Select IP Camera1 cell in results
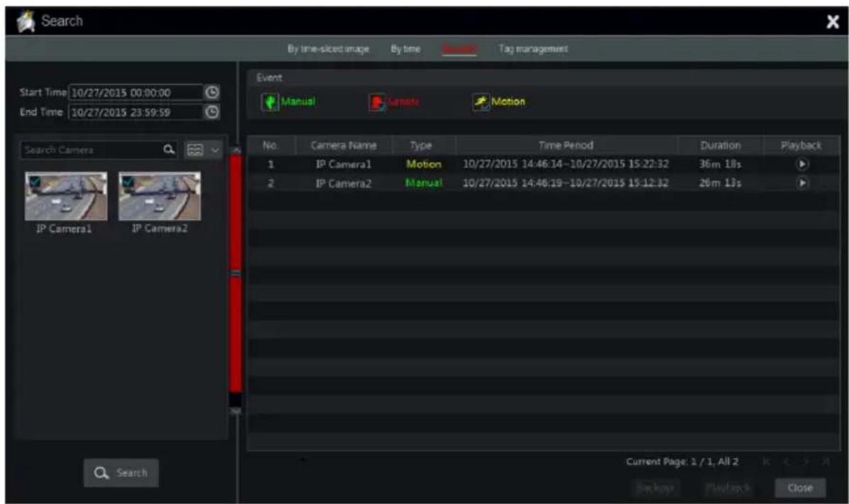Image resolution: width=849 pixels, height=504 pixels. tap(344, 164)
